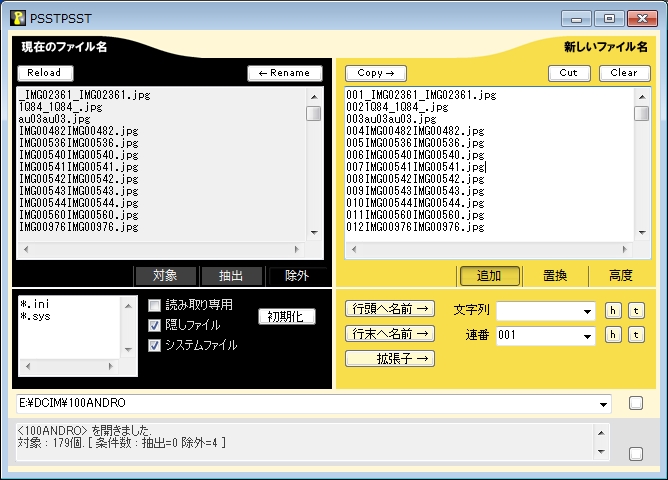Image resolution: width=668 pixels, height=480 pixels.
Task: Select au03au03.jpg in current file list
Action: [55, 119]
